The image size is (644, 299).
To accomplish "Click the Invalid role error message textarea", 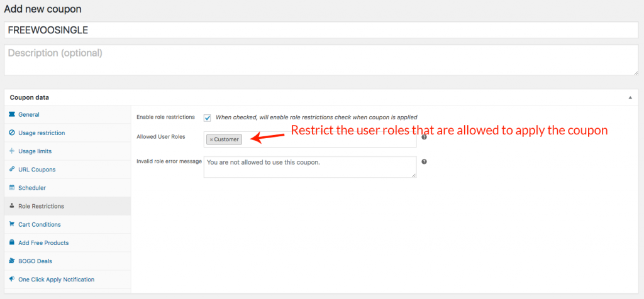I will (310, 166).
